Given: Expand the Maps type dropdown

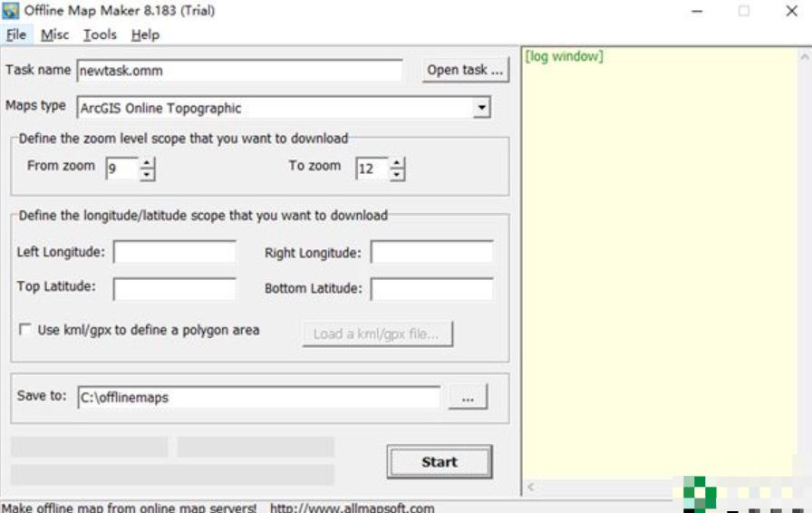Looking at the screenshot, I should (481, 108).
